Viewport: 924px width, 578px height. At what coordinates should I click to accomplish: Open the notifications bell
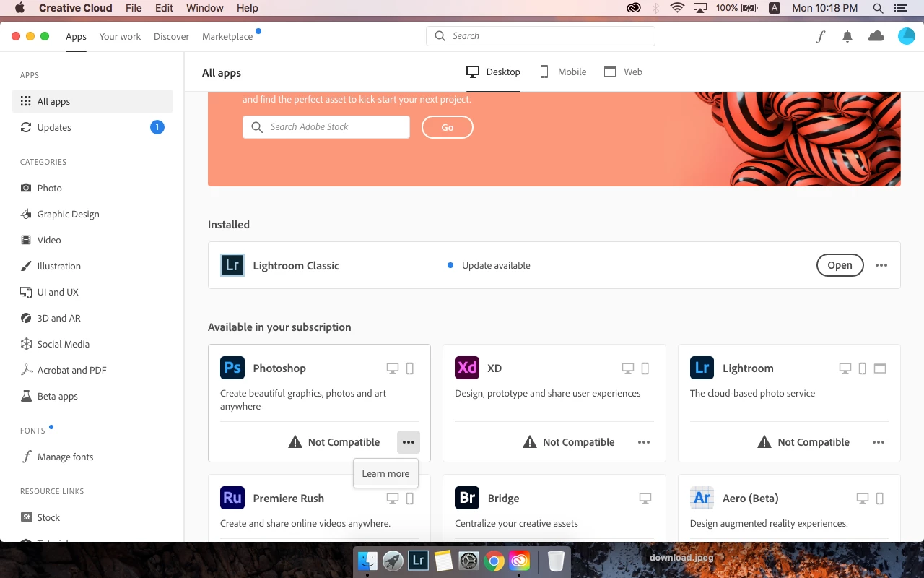coord(847,37)
